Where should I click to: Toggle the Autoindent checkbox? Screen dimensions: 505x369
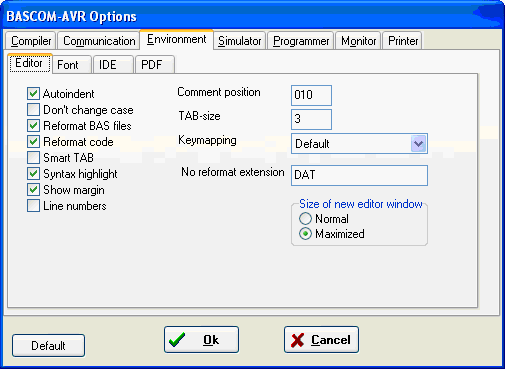coord(33,94)
